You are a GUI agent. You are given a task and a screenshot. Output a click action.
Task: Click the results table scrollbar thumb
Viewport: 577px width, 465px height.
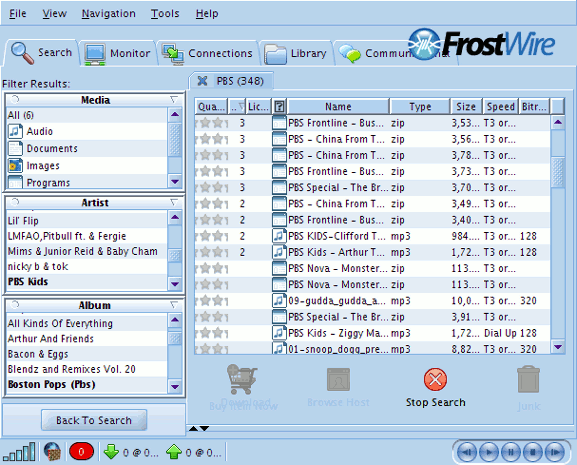click(x=558, y=173)
